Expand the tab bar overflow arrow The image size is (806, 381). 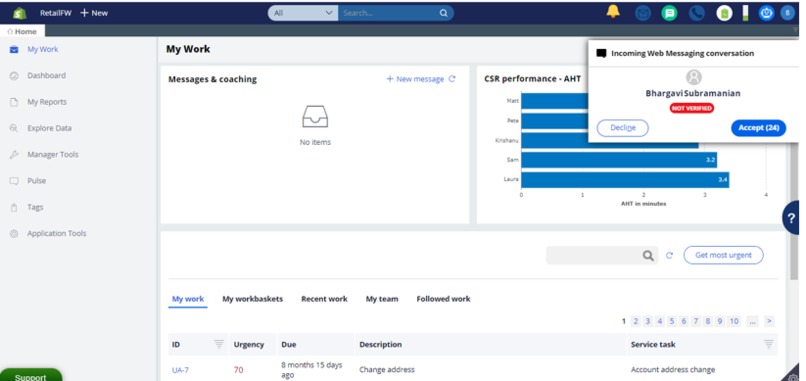[x=795, y=30]
